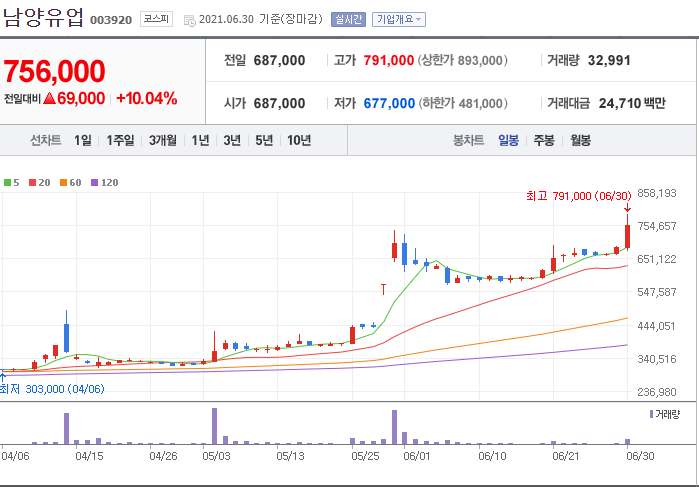
Task: Click the red up-triangle change icon
Action: tap(49, 98)
